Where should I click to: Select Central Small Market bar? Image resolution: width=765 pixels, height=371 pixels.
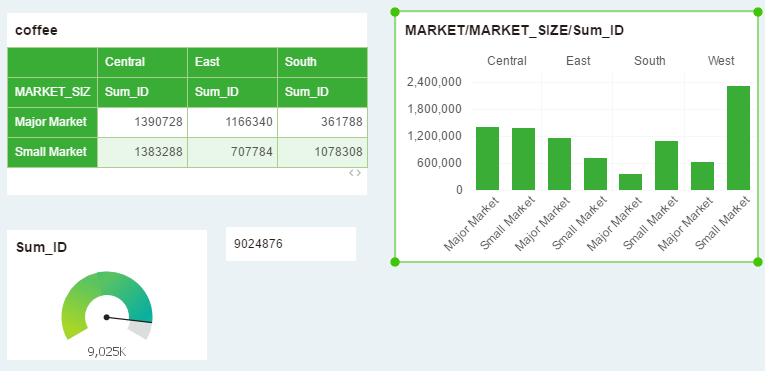523,159
